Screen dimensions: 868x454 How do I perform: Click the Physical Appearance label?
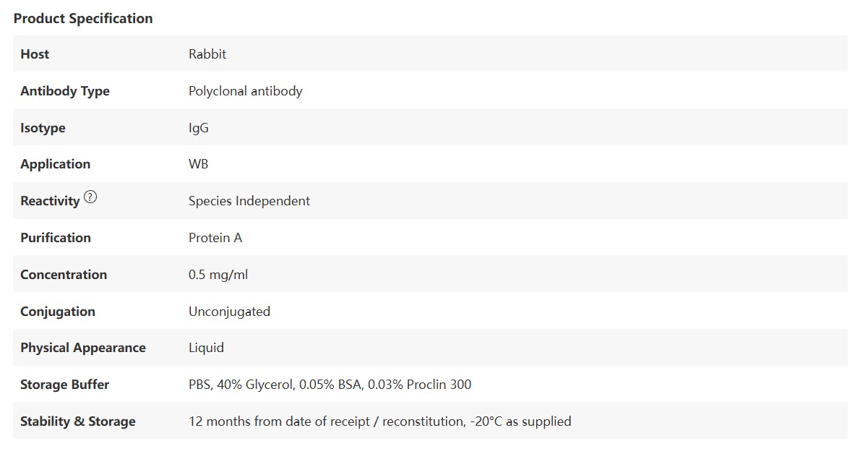click(x=83, y=348)
